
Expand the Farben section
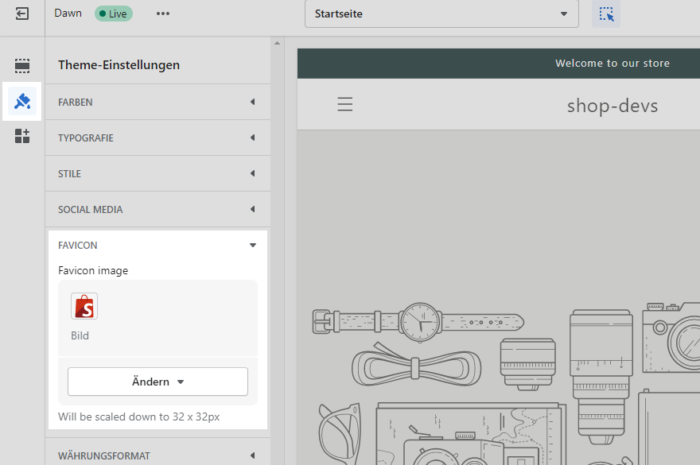pyautogui.click(x=158, y=102)
